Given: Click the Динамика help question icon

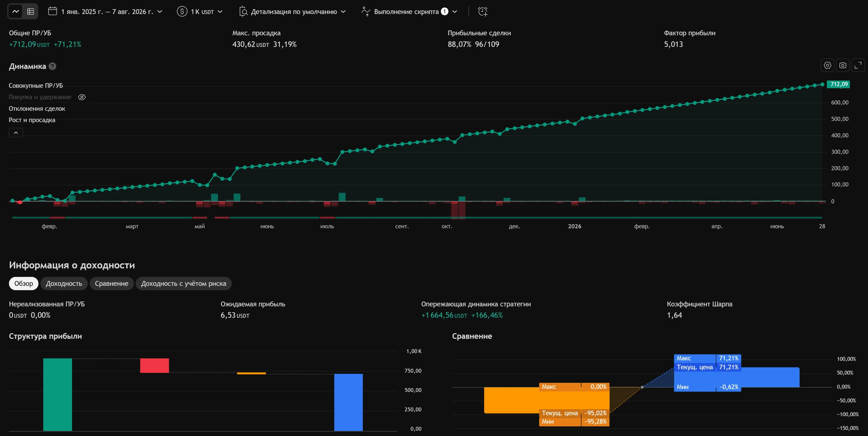Looking at the screenshot, I should [x=52, y=66].
